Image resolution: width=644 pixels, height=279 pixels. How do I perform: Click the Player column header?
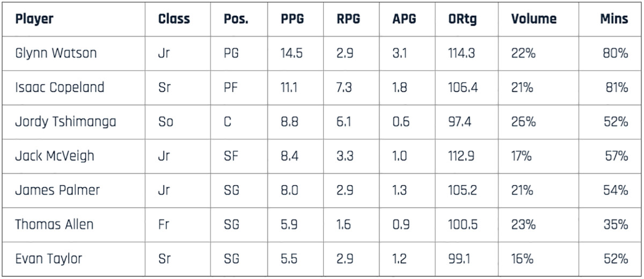click(x=34, y=19)
